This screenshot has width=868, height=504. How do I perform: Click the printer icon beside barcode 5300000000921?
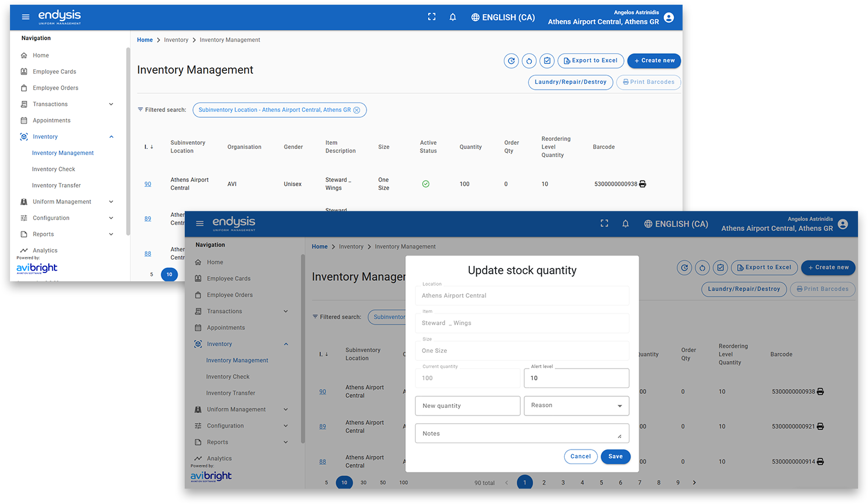tap(820, 427)
